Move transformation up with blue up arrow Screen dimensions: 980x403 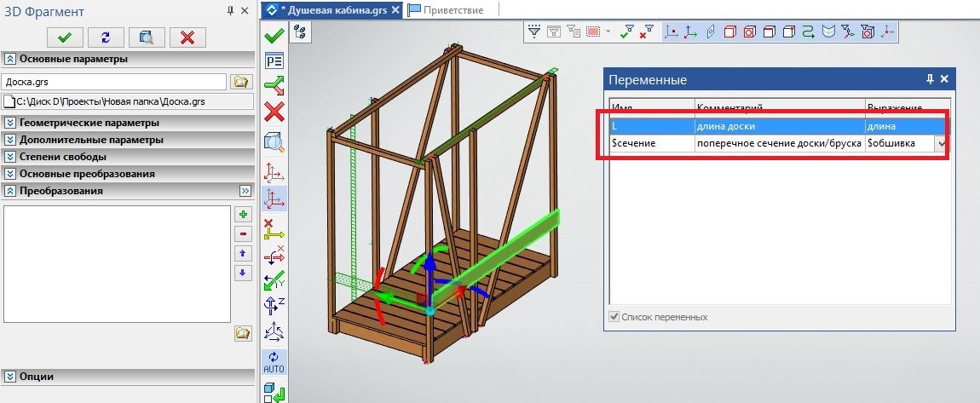click(243, 253)
